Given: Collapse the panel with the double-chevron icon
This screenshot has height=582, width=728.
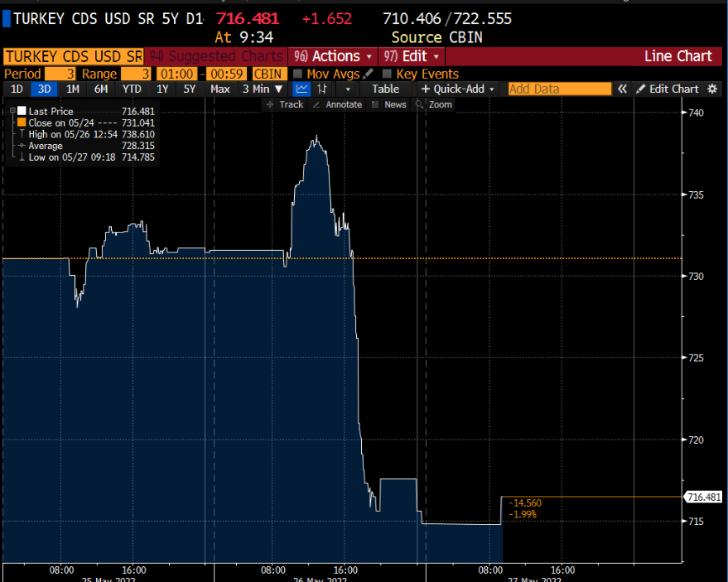Looking at the screenshot, I should 622,89.
